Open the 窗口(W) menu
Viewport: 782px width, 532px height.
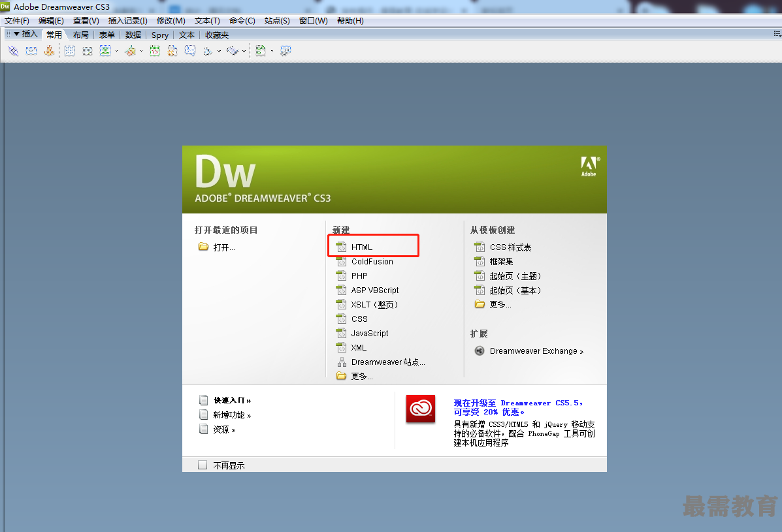pyautogui.click(x=313, y=20)
